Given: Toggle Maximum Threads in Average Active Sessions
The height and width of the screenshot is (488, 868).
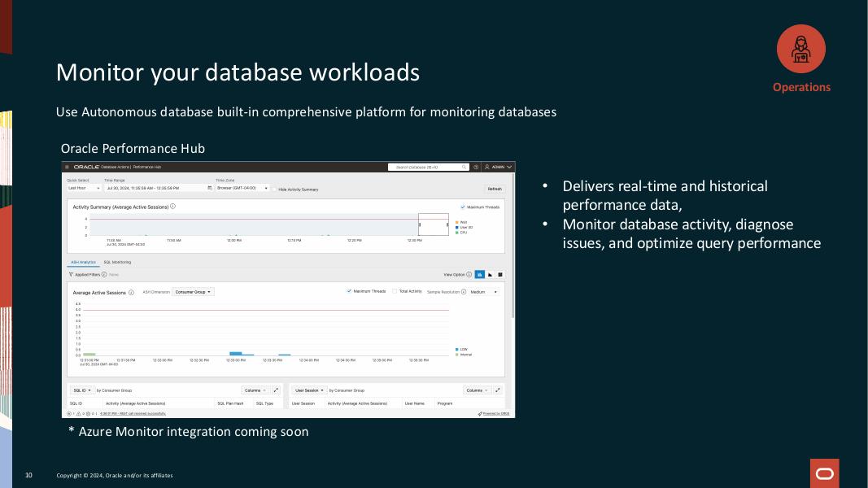Looking at the screenshot, I should tap(349, 291).
